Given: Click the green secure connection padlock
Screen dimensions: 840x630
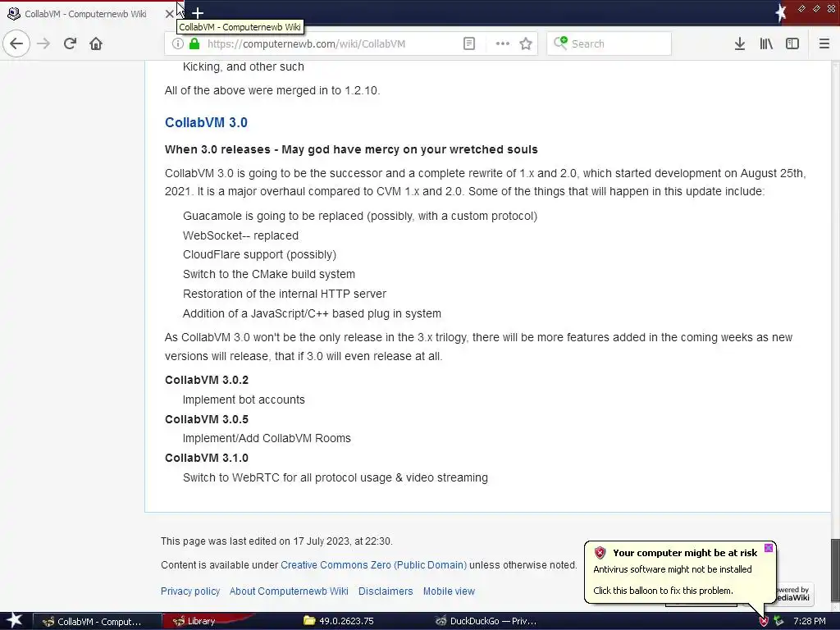Looking at the screenshot, I should point(194,43).
